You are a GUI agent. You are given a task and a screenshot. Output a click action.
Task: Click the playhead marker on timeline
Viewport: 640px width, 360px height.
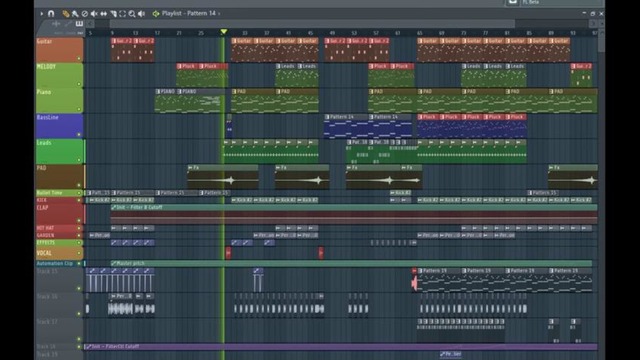point(223,32)
